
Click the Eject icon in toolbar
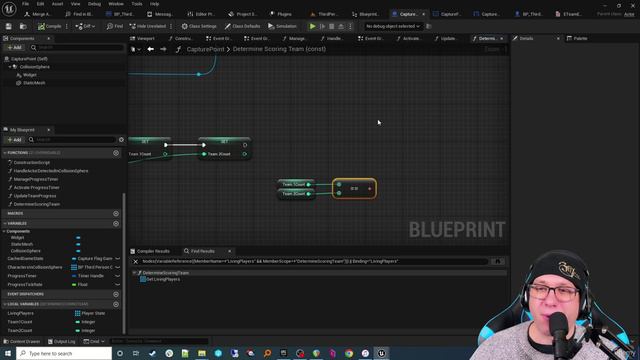pos(341,26)
